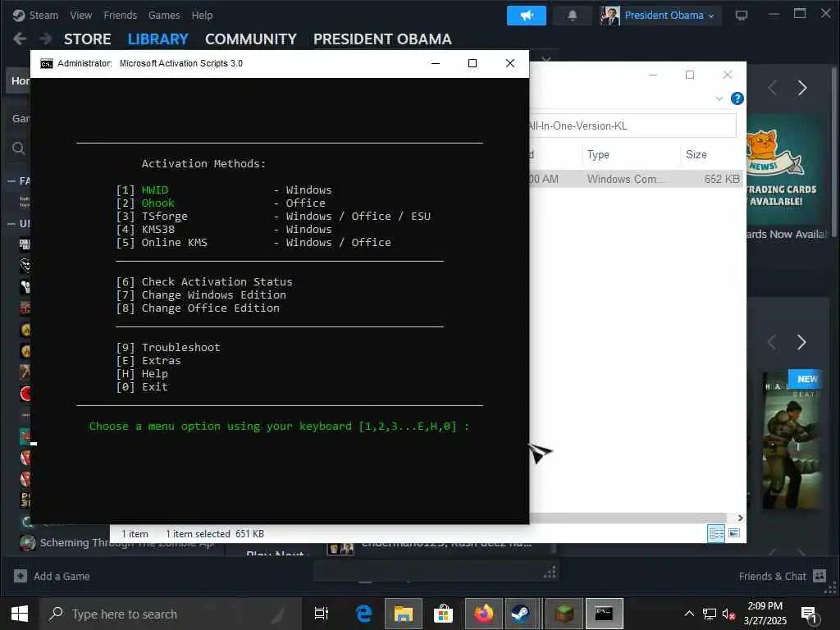This screenshot has height=630, width=840.
Task: Open the PRESIDENT OBAMA profile tab
Action: [x=382, y=39]
